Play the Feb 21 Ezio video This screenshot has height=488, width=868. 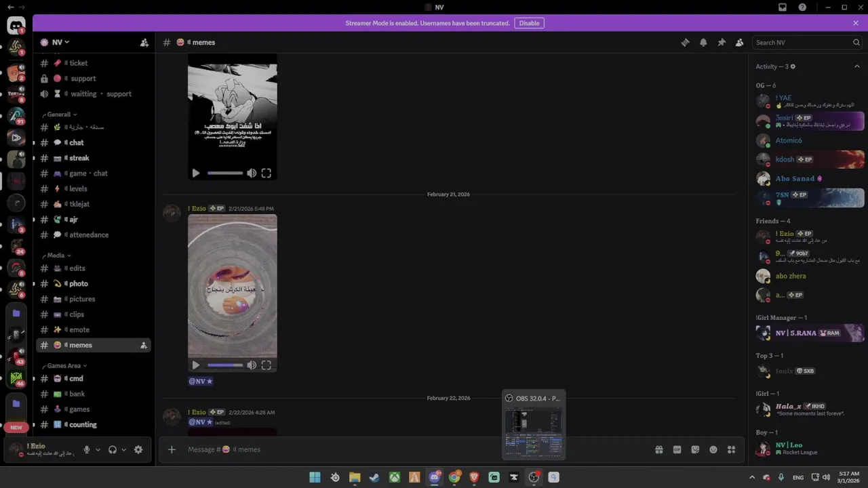tap(196, 365)
